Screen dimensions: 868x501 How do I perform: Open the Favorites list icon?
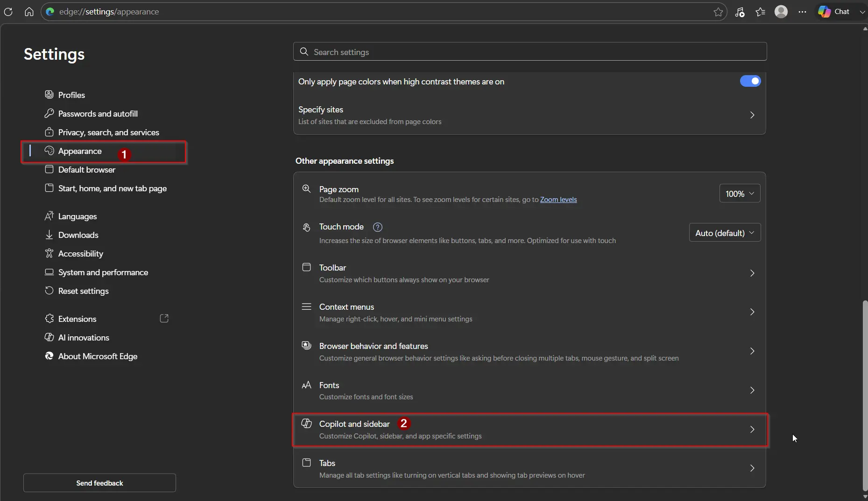coord(761,12)
